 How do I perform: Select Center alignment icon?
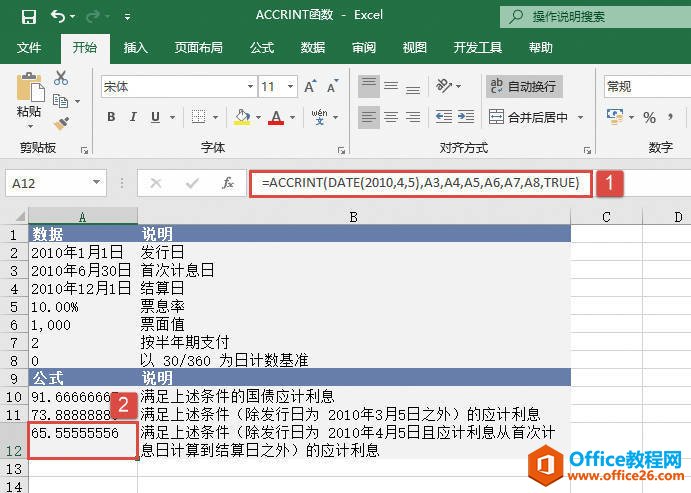point(391,117)
